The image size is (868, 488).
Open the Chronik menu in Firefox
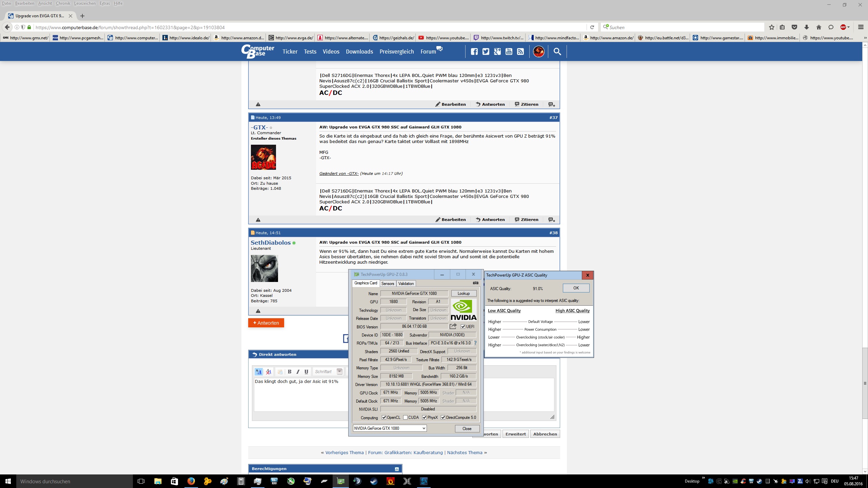tap(63, 3)
